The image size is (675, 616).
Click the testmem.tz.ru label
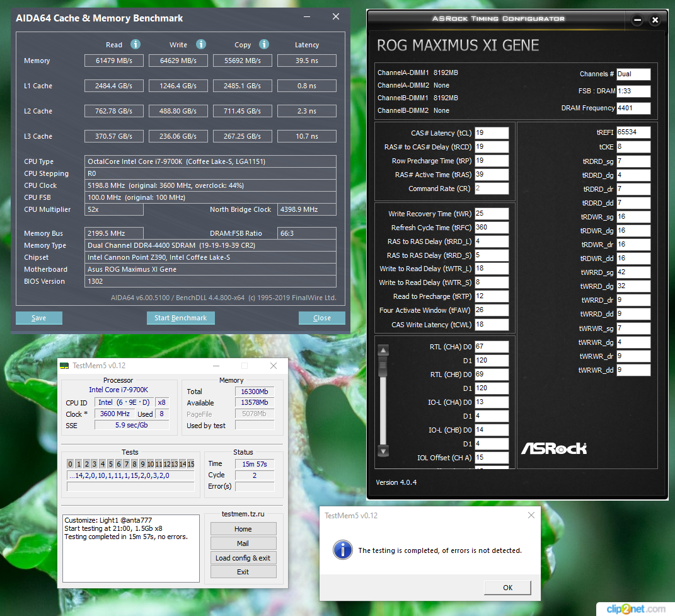pos(243,514)
